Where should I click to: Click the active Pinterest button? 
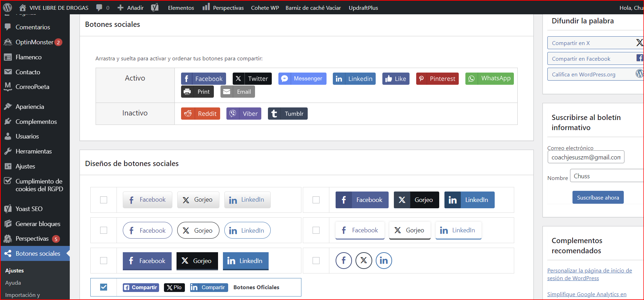tap(437, 78)
